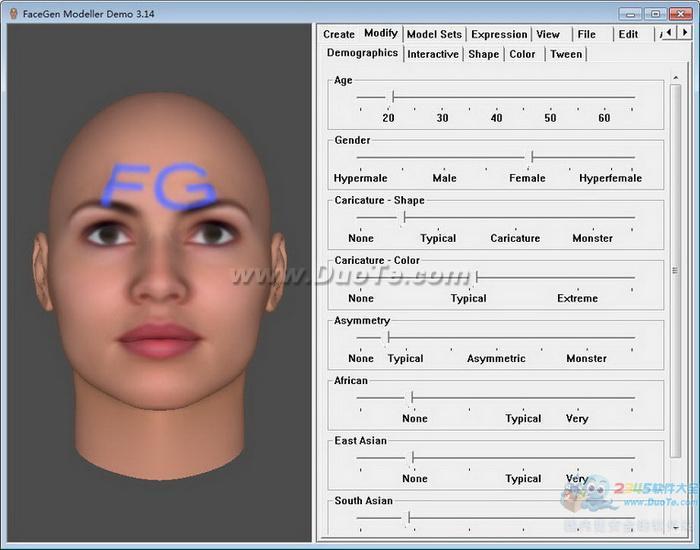Viewport: 700px width, 550px height.
Task: Go to the Edit tab
Action: (x=628, y=34)
